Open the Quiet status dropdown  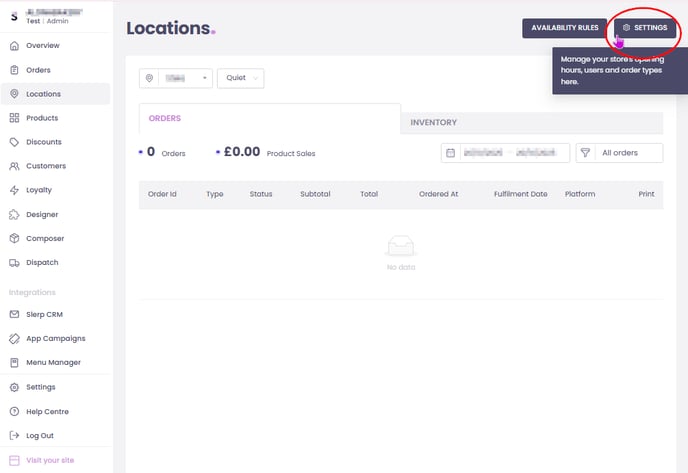coord(240,78)
